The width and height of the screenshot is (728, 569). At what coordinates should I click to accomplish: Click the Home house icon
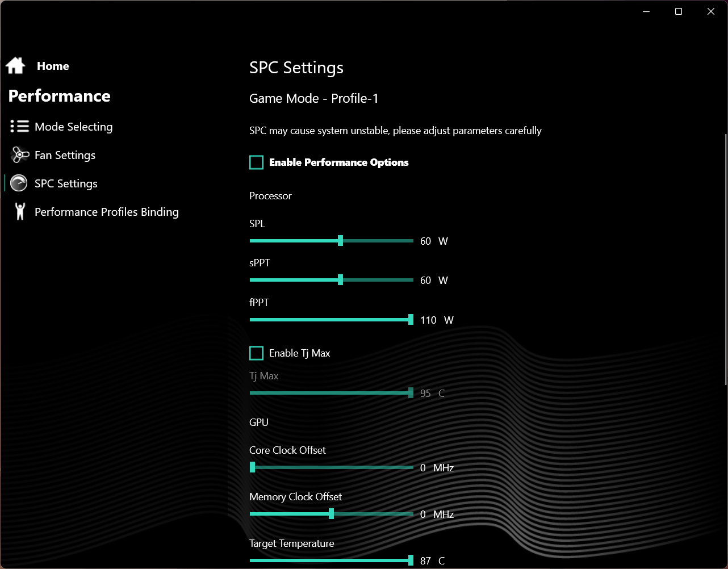click(15, 66)
